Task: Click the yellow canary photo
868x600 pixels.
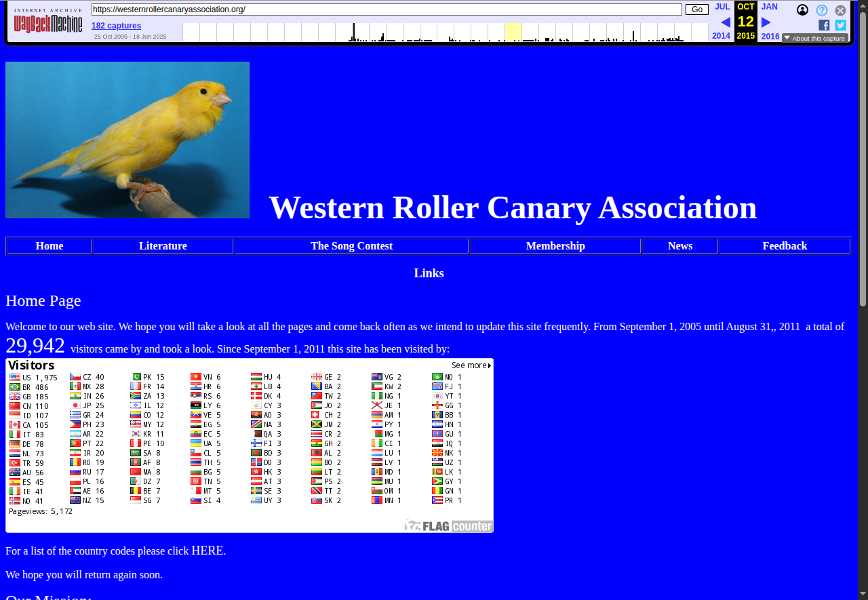Action: [x=127, y=140]
